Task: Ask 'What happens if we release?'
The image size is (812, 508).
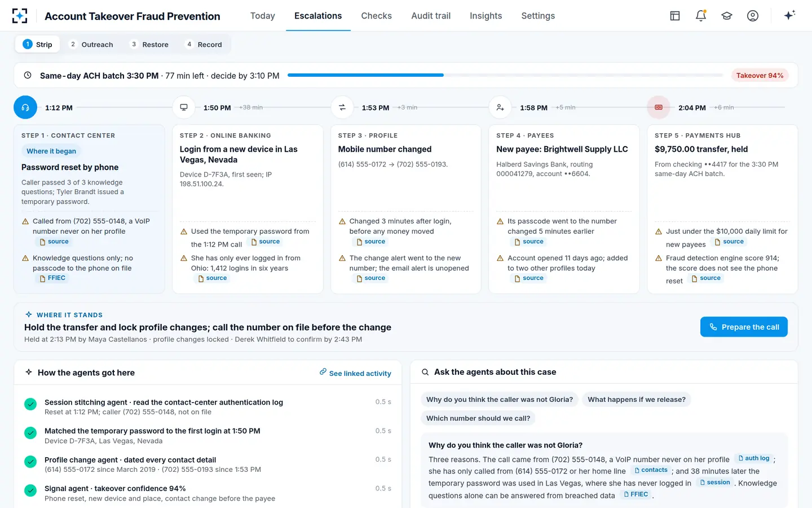Action: pos(637,400)
